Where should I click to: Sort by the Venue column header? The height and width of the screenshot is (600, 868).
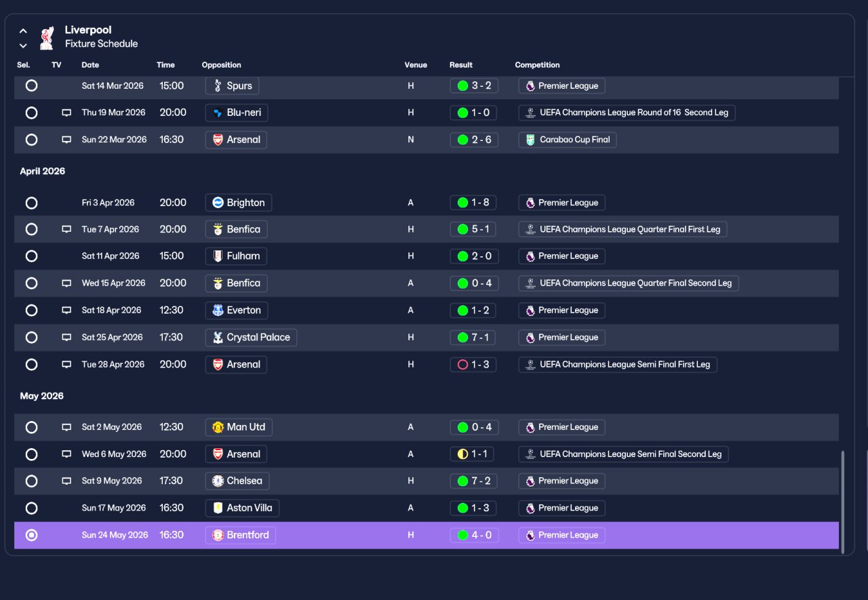pyautogui.click(x=416, y=65)
